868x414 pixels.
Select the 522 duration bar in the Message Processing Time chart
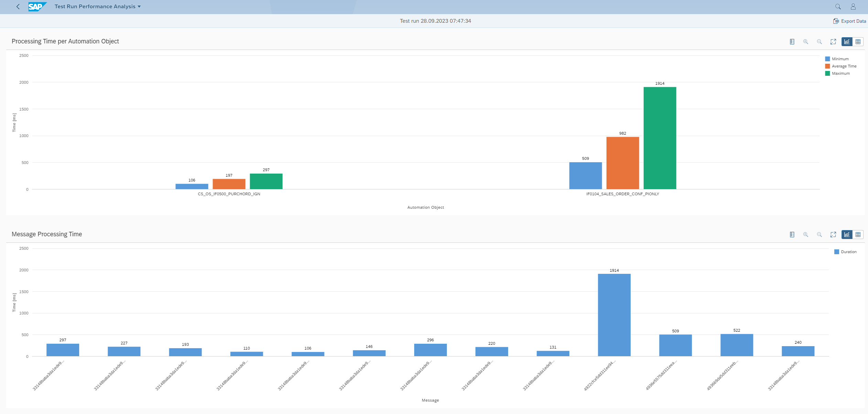click(x=737, y=345)
